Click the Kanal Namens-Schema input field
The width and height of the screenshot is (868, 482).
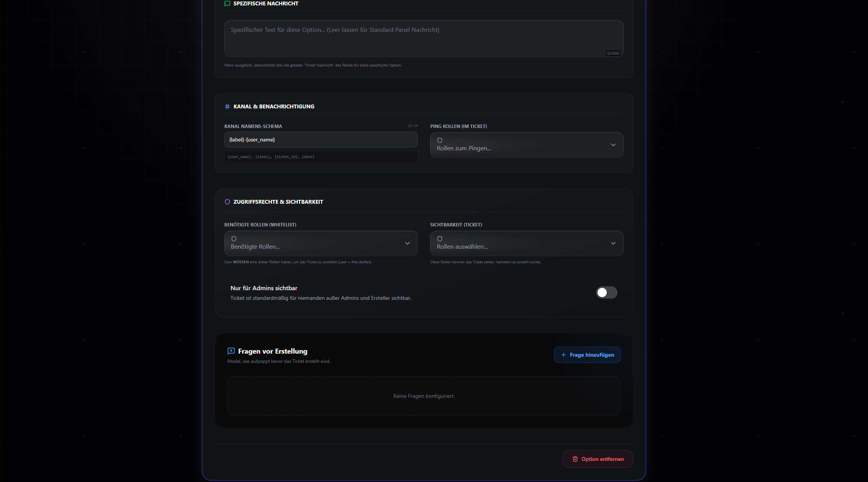[321, 140]
